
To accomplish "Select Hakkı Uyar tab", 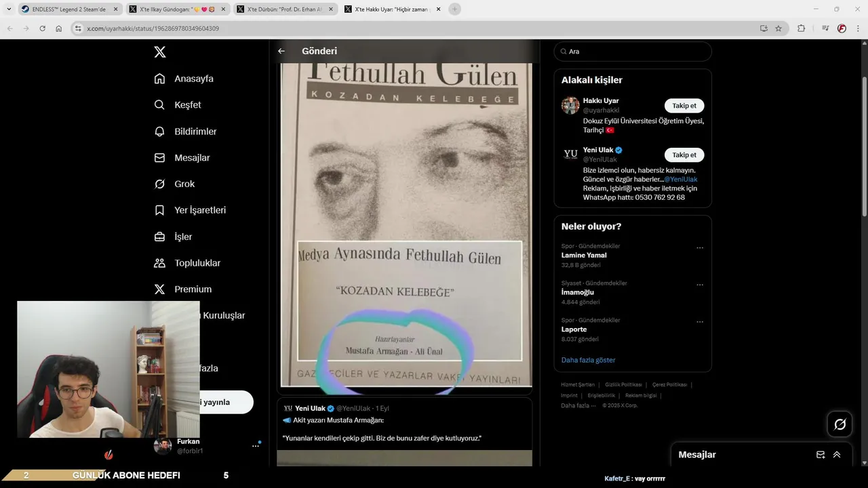I will click(393, 9).
